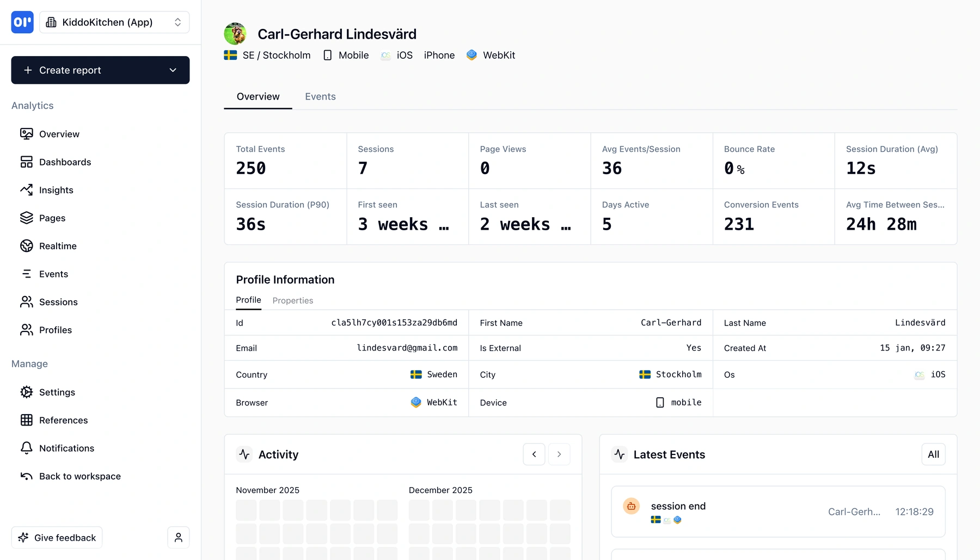Click the Realtime globe icon
The width and height of the screenshot is (980, 560).
tap(27, 245)
